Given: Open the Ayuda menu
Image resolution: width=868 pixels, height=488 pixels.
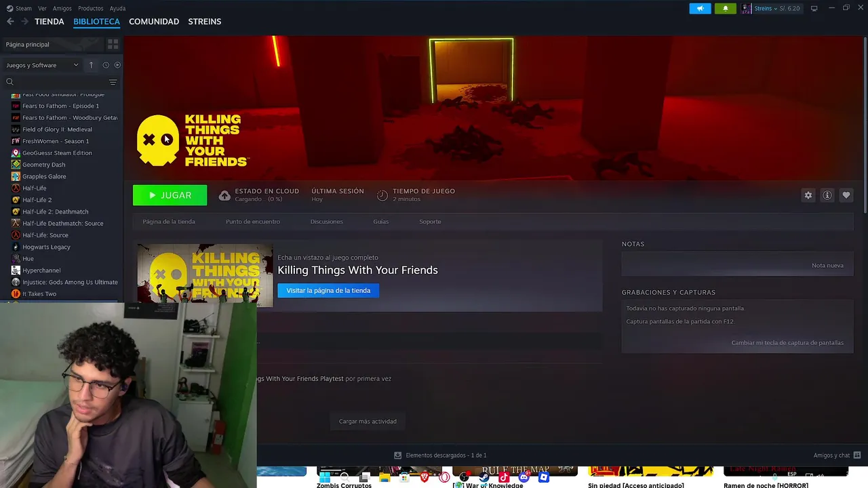Looking at the screenshot, I should point(117,8).
